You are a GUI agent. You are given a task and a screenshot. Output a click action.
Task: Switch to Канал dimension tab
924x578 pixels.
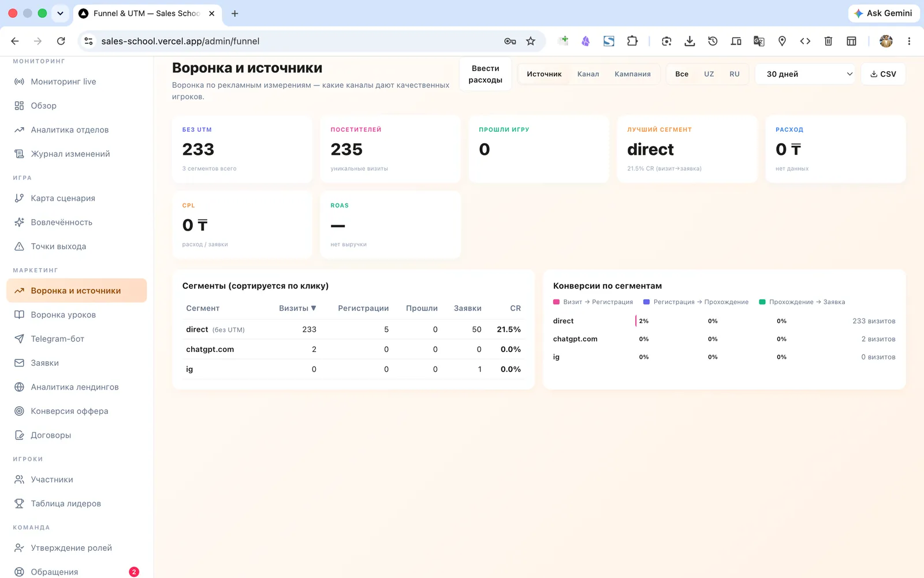588,74
